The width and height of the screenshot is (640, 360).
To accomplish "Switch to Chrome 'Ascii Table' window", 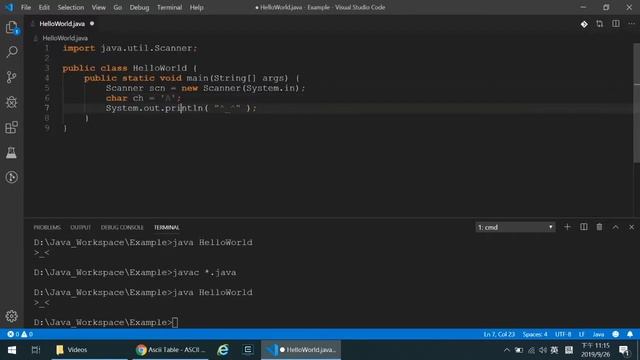I will pos(170,350).
